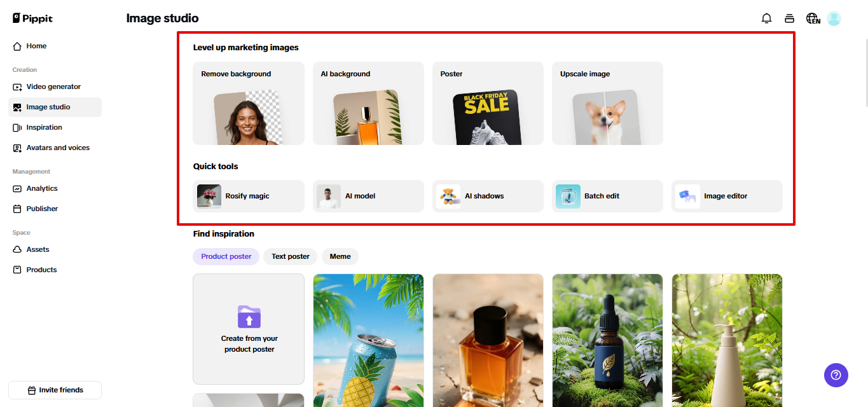Open the notifications bell icon
Image resolution: width=868 pixels, height=407 pixels.
pos(766,18)
